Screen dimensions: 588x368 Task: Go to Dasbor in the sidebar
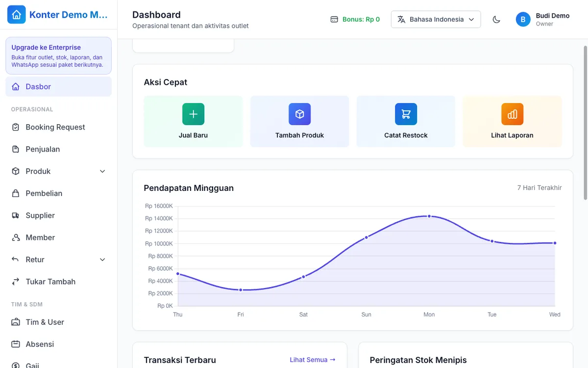(x=58, y=86)
